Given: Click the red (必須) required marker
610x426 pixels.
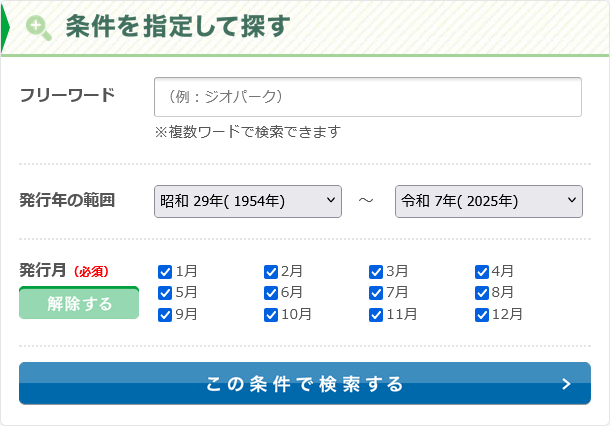Looking at the screenshot, I should pos(91,272).
